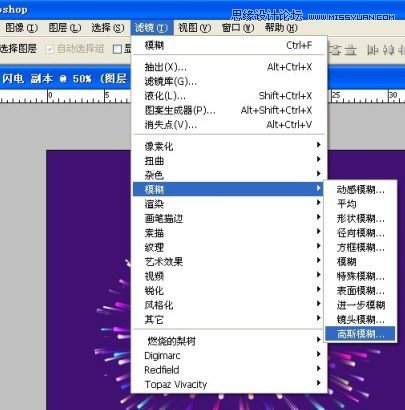Image resolution: width=405 pixels, height=410 pixels.
Task: Choose 表面模糊... option
Action: pyautogui.click(x=360, y=291)
